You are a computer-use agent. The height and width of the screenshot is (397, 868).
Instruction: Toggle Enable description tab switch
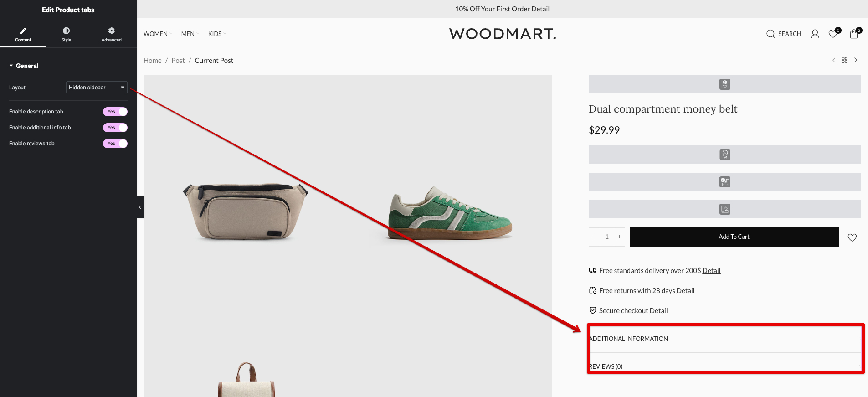tap(115, 112)
